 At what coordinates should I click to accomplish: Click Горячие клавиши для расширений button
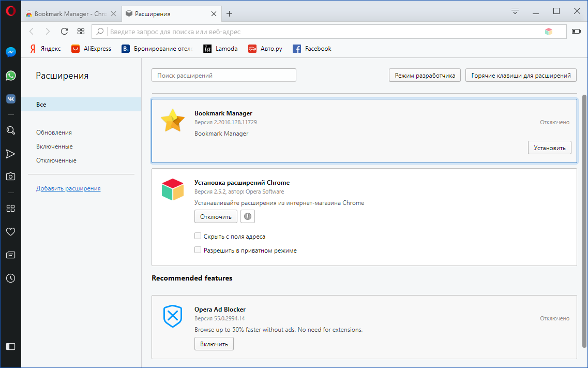tap(521, 76)
